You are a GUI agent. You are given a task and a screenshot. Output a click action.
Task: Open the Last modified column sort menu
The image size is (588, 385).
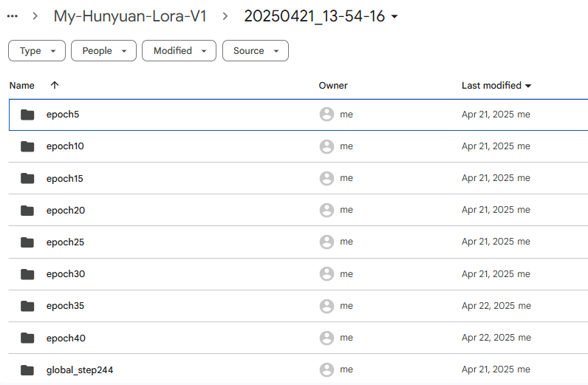pyautogui.click(x=496, y=86)
